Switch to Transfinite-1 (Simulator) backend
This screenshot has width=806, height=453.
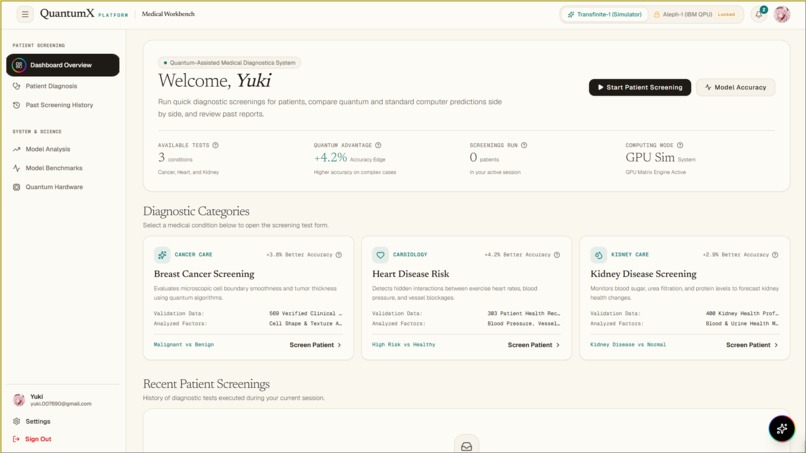pyautogui.click(x=604, y=14)
